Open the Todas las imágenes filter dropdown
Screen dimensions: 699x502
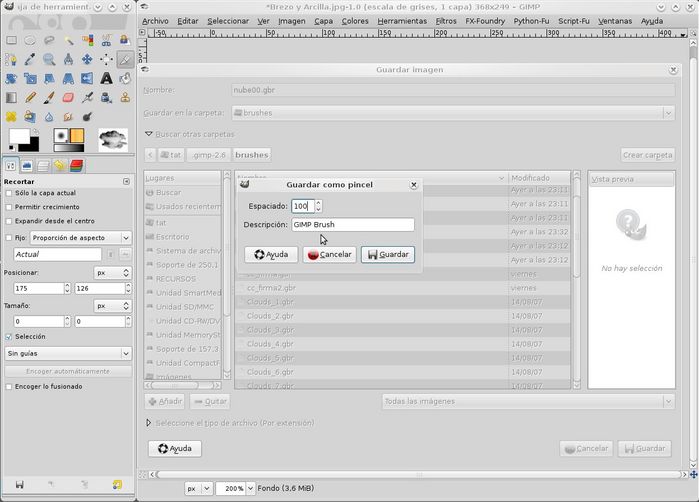528,401
